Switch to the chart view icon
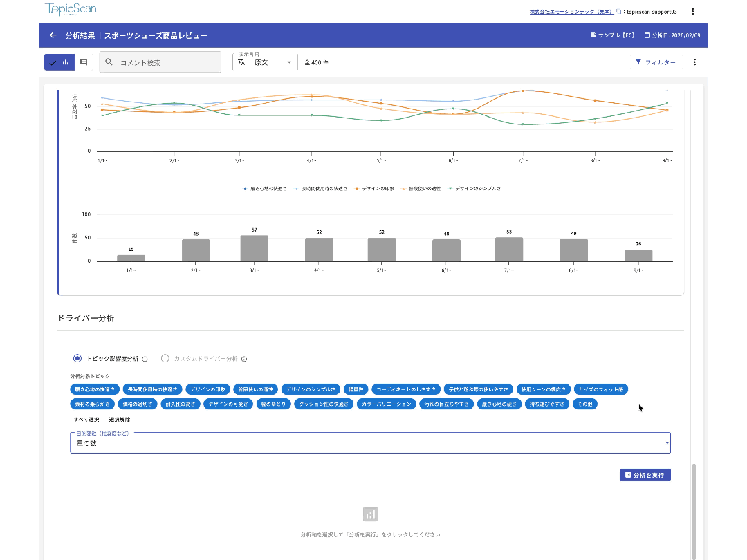 pos(66,62)
